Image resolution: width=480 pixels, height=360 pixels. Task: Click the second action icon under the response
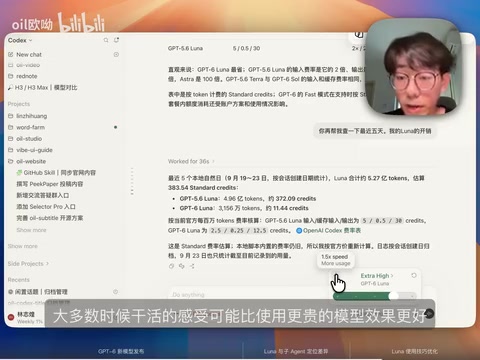point(182,266)
